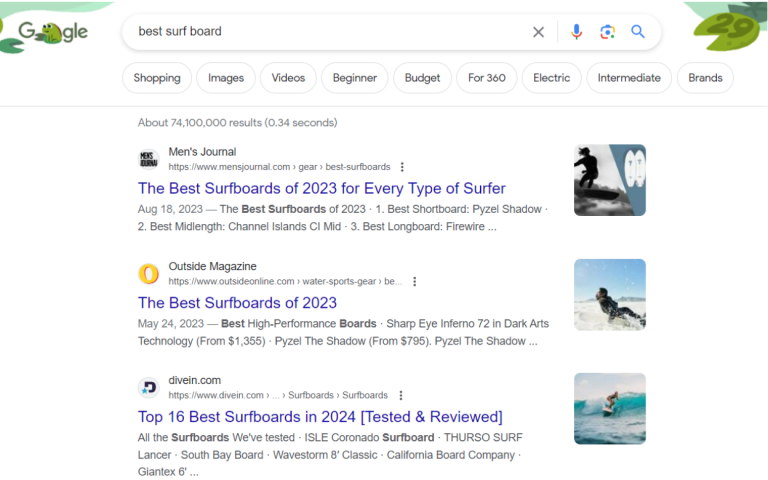Click the mensjournal.com URL breadcrumb

coord(279,167)
